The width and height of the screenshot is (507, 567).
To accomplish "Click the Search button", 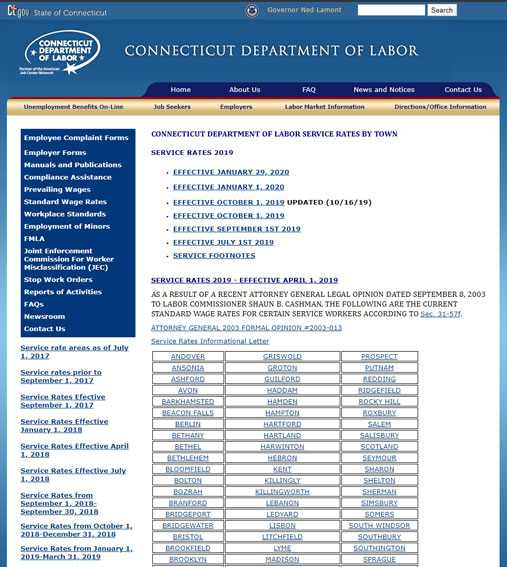I will click(442, 10).
